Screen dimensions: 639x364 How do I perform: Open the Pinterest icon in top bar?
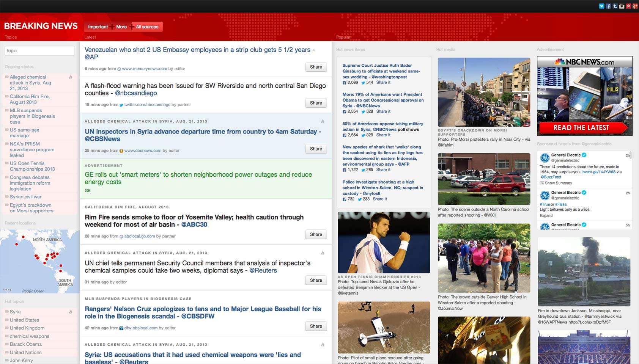click(628, 6)
